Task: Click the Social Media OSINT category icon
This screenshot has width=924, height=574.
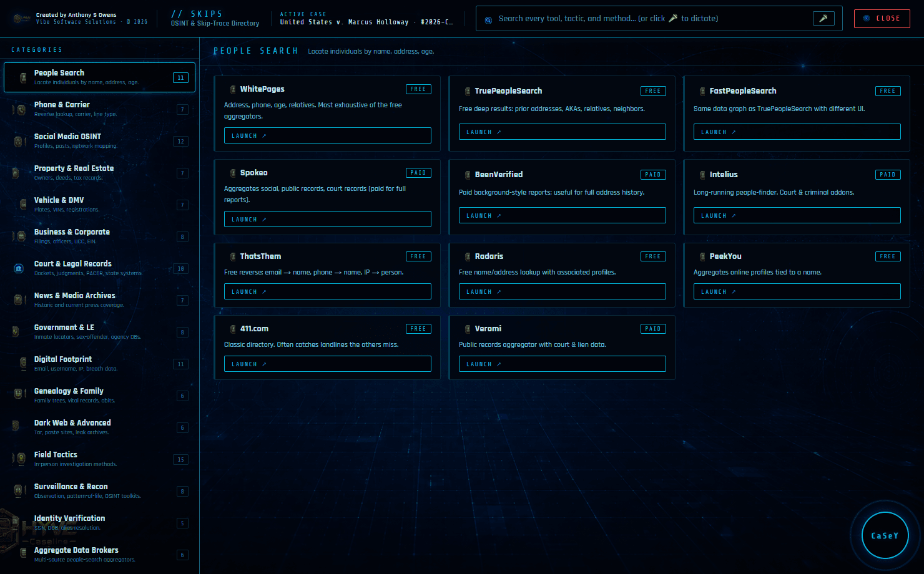Action: 18,142
